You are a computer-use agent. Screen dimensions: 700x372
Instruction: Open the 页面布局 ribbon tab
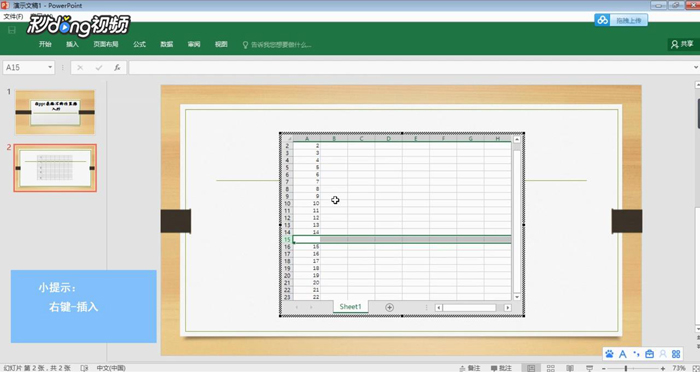point(106,44)
